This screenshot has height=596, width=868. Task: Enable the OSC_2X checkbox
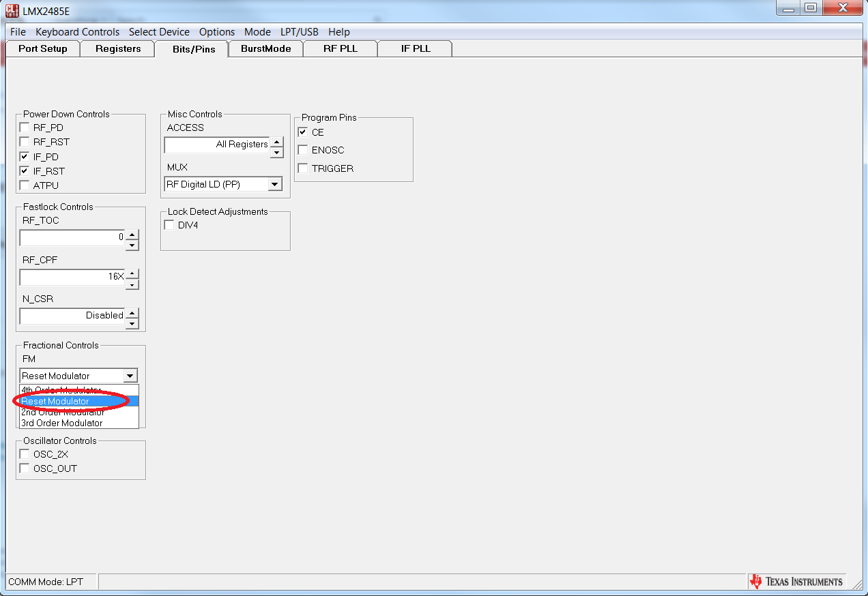pyautogui.click(x=25, y=454)
